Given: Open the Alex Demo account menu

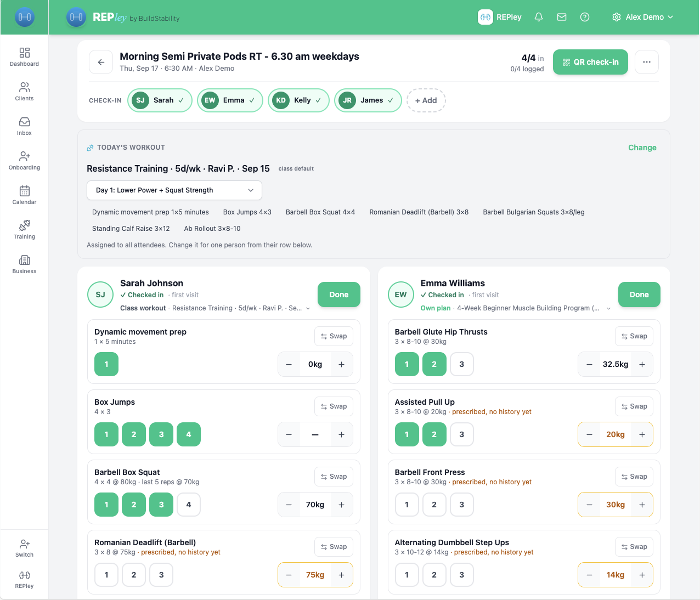Looking at the screenshot, I should pyautogui.click(x=642, y=17).
